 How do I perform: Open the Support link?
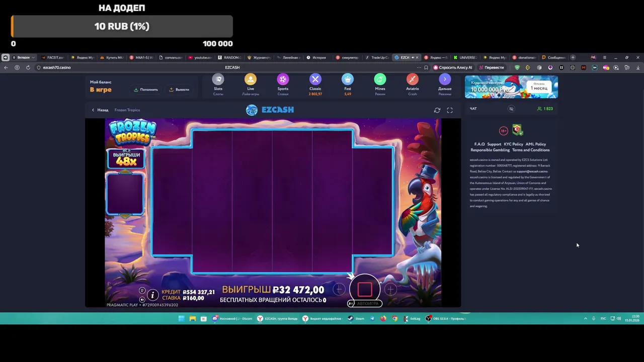[494, 144]
